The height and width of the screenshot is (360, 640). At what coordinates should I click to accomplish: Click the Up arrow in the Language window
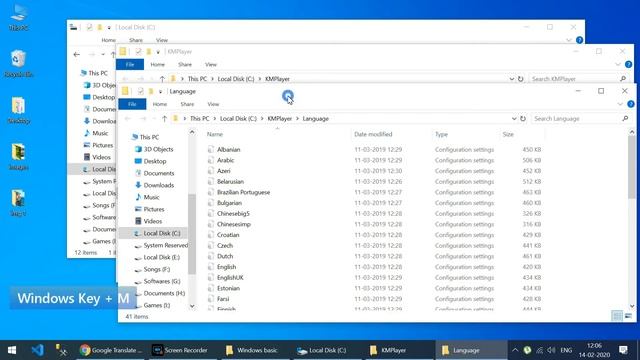pos(164,119)
